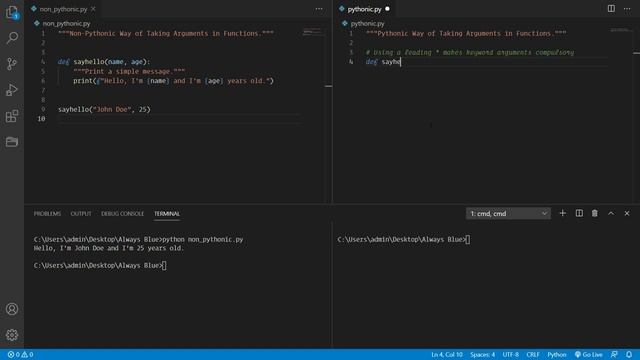
Task: Open the Source Control view
Action: tap(12, 64)
